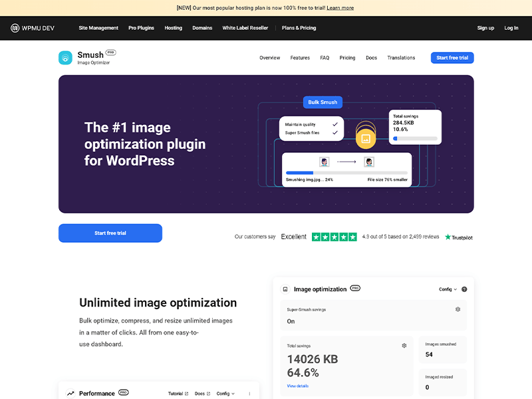Click the PRO badge beside Smush title
Screen dimensions: 532x399
110,53
